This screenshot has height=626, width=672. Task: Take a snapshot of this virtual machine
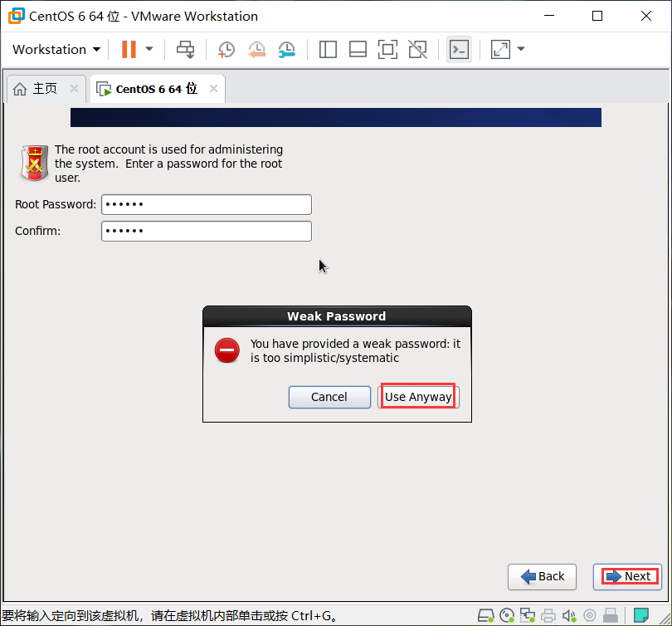[x=226, y=49]
